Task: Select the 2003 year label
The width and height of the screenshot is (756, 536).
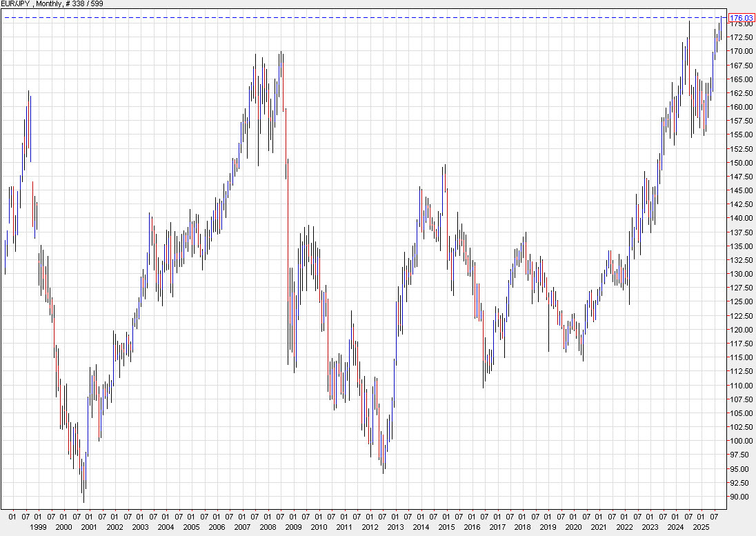Action: pyautogui.click(x=140, y=526)
